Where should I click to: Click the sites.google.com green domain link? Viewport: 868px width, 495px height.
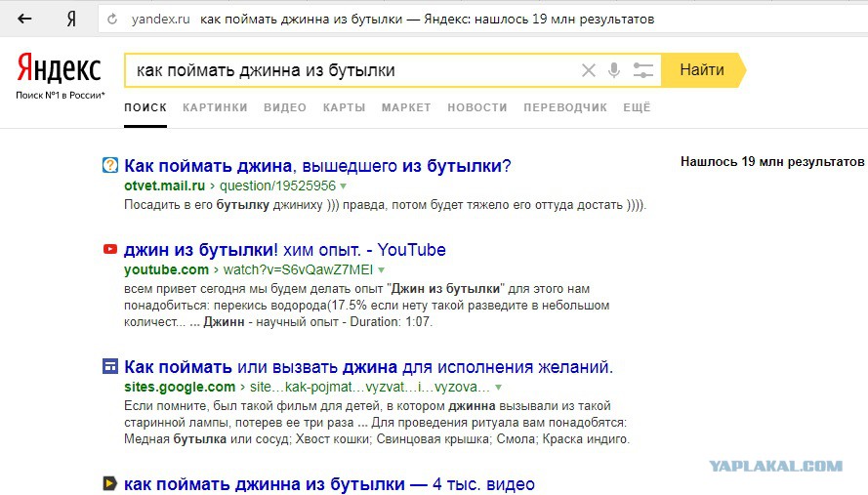[180, 387]
